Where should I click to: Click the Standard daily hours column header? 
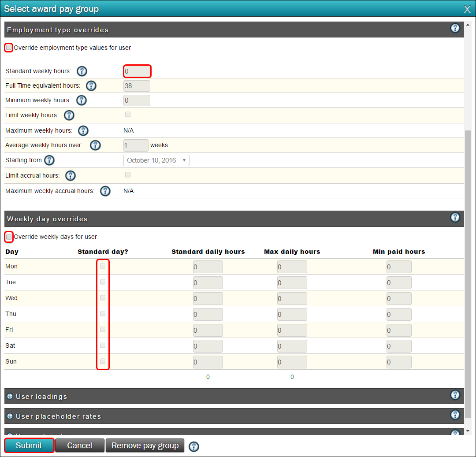(x=208, y=252)
